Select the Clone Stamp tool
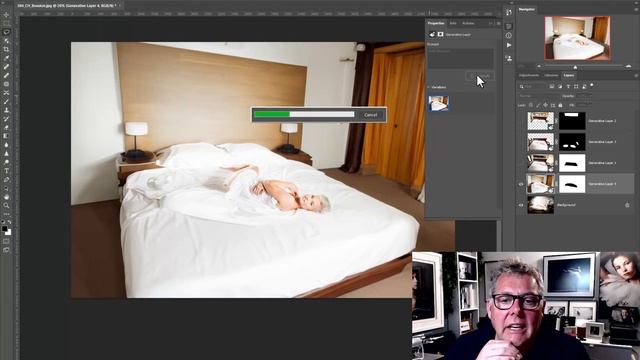The height and width of the screenshot is (360, 640). [x=6, y=110]
